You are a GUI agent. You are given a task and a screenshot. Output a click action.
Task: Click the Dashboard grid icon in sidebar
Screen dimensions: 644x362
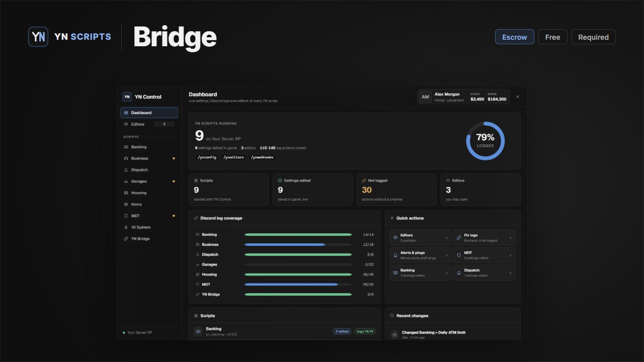126,113
